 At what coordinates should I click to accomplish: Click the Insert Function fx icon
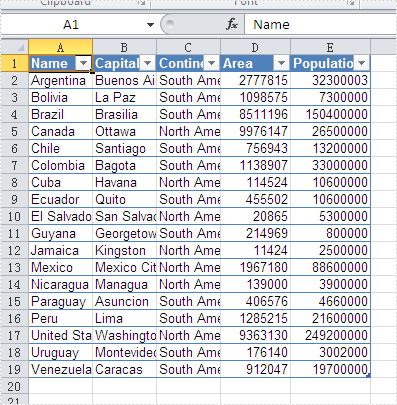(x=232, y=24)
